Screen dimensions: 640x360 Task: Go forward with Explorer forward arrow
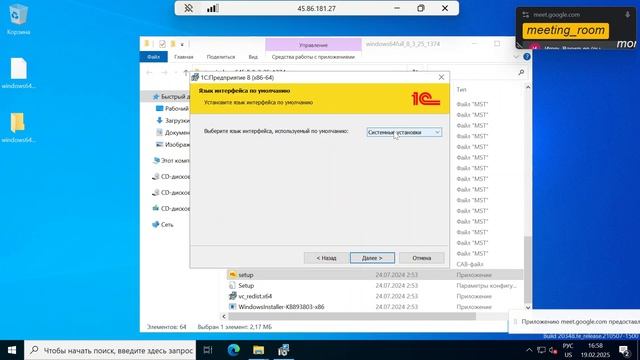tap(164, 73)
